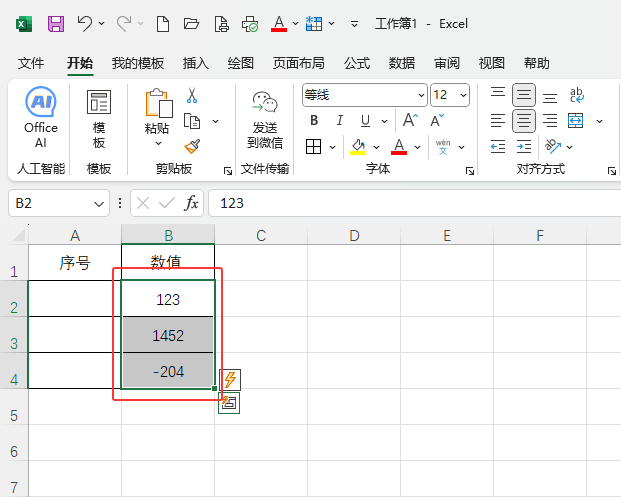Click the Paste (粘贴) clipboard icon
Image resolution: width=621 pixels, height=497 pixels.
[158, 103]
